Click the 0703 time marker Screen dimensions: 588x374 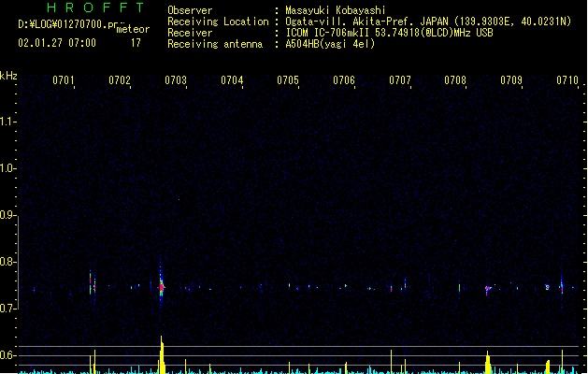pos(176,80)
